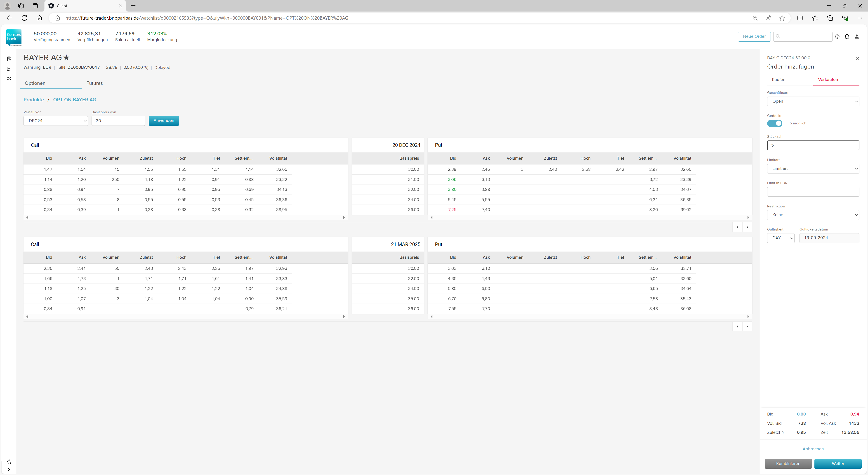Click the Consorsbank logo
This screenshot has height=475, width=868.
pos(14,37)
